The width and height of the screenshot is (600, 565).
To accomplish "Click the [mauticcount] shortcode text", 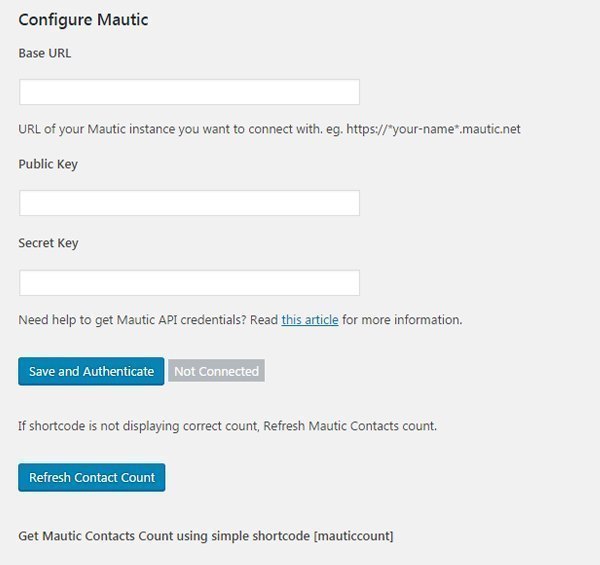I will (353, 536).
